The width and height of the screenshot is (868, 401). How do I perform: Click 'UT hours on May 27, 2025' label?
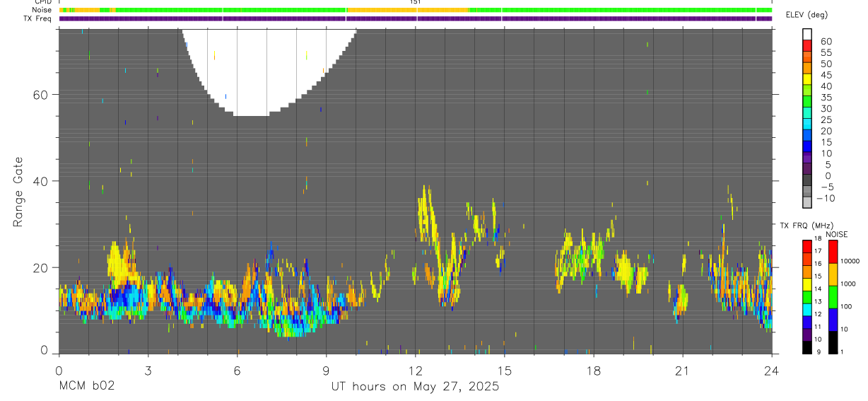tap(415, 386)
